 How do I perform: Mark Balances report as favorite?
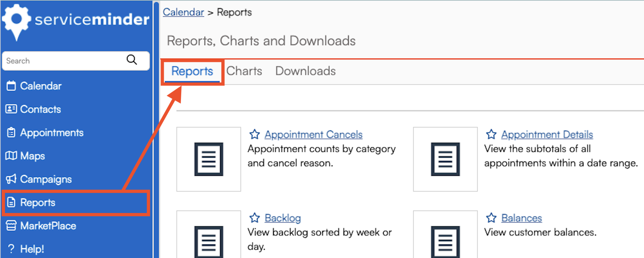(491, 218)
